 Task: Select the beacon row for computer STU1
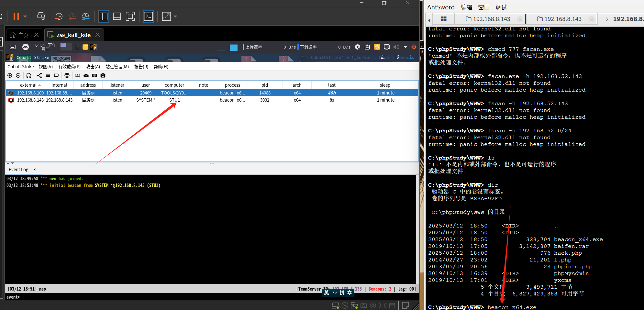(212, 100)
